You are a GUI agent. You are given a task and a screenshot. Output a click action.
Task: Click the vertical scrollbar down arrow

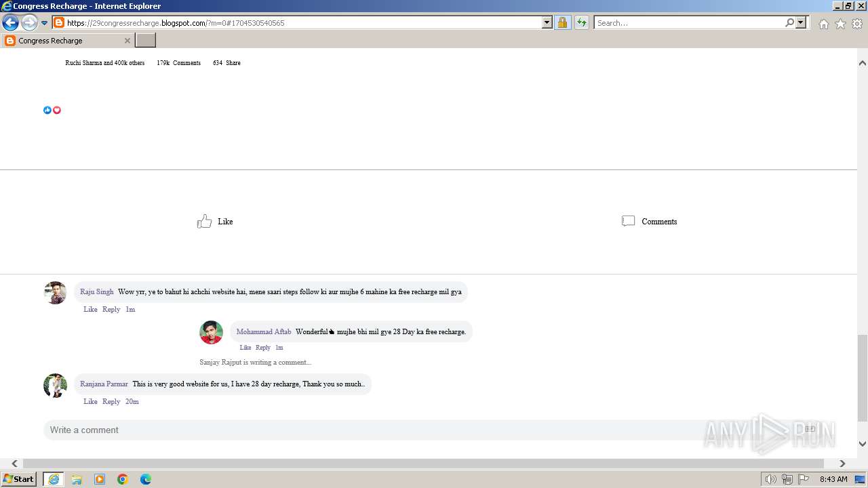[863, 444]
